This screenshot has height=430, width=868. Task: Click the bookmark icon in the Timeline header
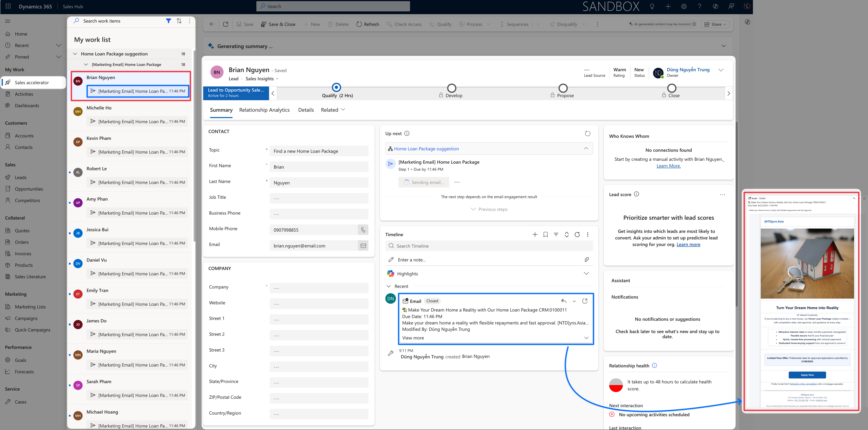pyautogui.click(x=545, y=234)
